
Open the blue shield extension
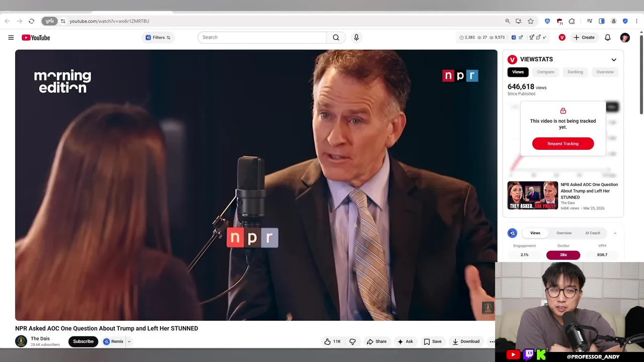point(547,21)
